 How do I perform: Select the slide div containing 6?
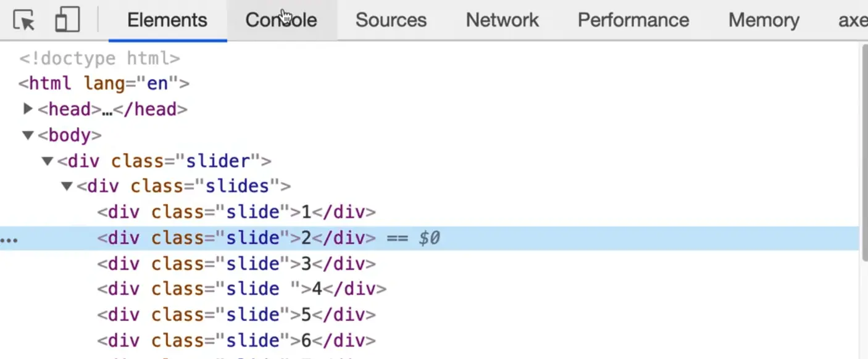click(x=236, y=340)
